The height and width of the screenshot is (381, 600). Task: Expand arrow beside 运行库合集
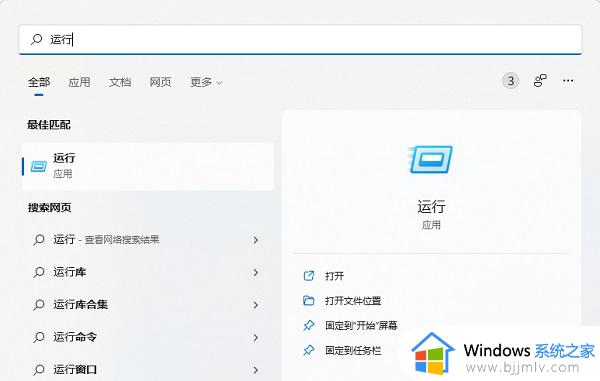coord(256,305)
